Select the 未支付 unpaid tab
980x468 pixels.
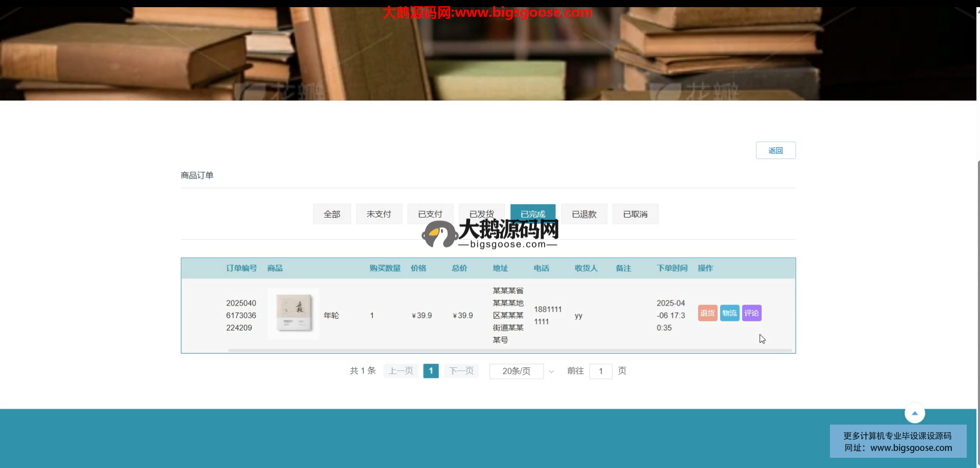tap(379, 214)
